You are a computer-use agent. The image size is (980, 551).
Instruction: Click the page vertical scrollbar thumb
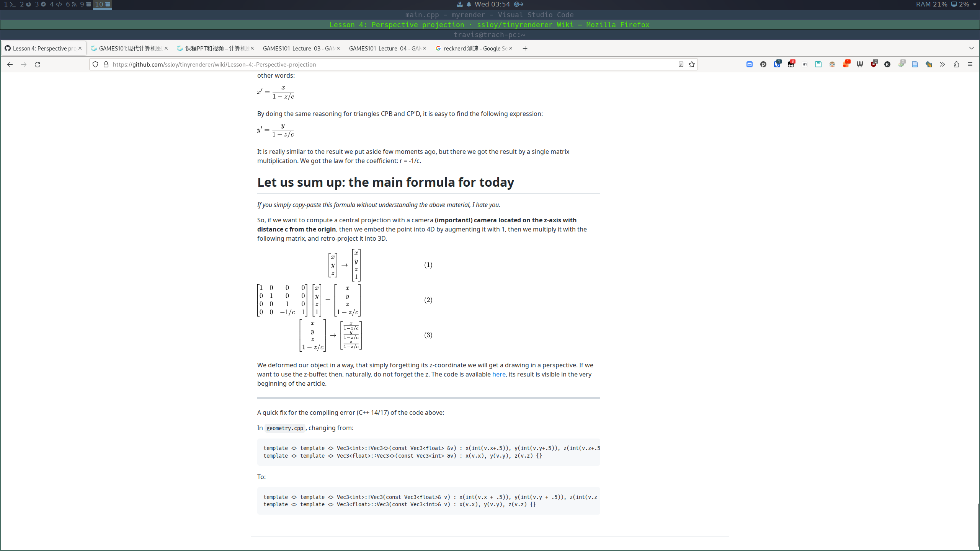click(x=978, y=525)
